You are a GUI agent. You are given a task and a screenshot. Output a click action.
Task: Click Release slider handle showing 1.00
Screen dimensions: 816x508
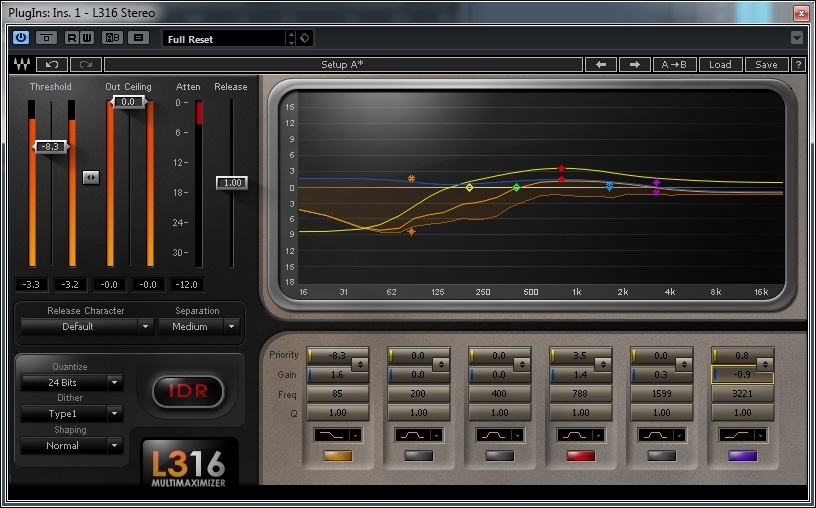pyautogui.click(x=232, y=183)
